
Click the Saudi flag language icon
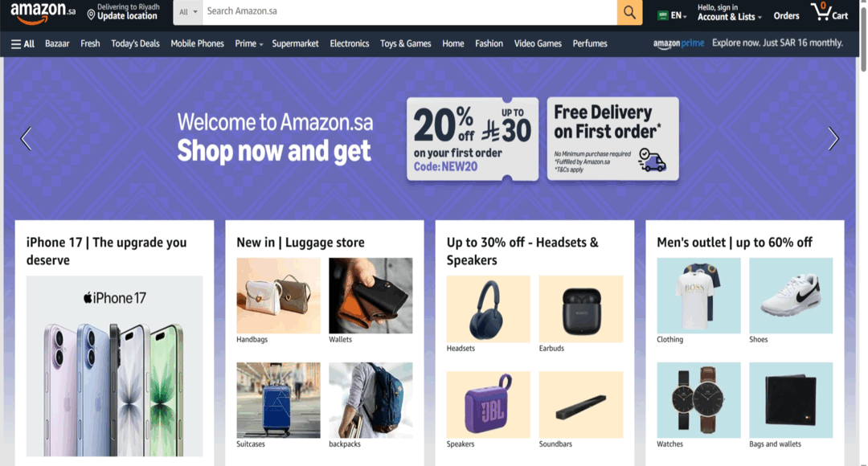tap(662, 15)
